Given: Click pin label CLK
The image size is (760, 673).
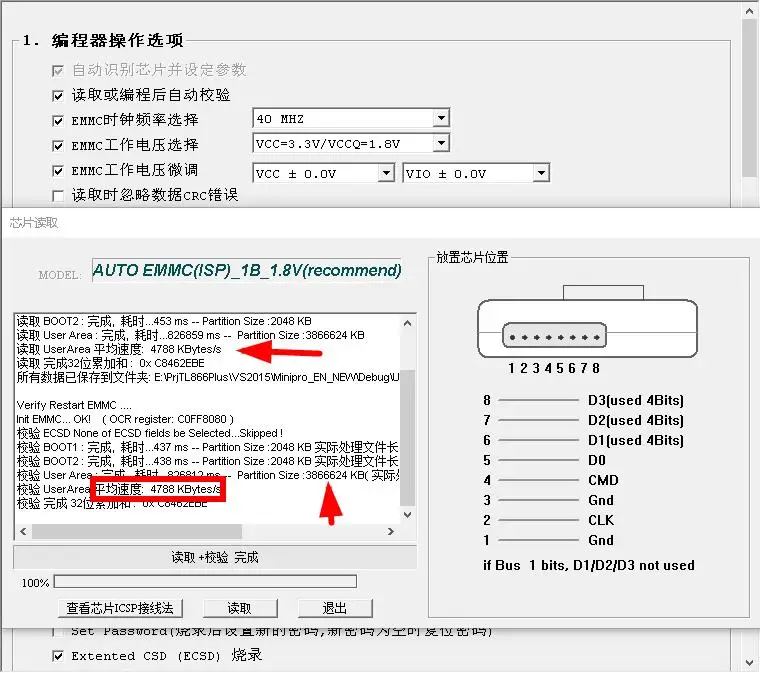Looking at the screenshot, I should tap(601, 520).
